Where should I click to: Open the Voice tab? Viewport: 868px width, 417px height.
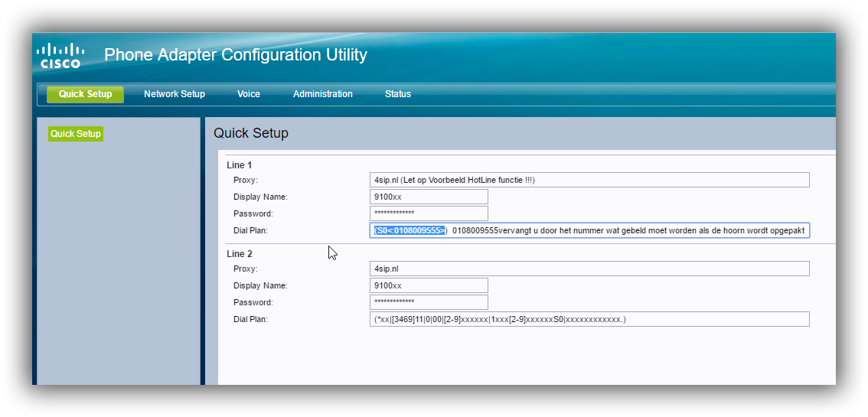point(249,94)
